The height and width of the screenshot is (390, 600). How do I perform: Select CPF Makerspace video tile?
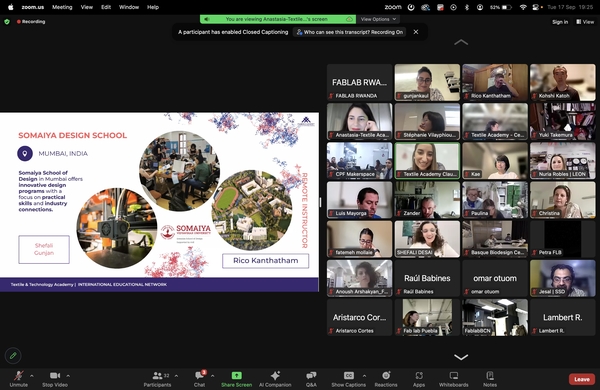click(x=360, y=161)
